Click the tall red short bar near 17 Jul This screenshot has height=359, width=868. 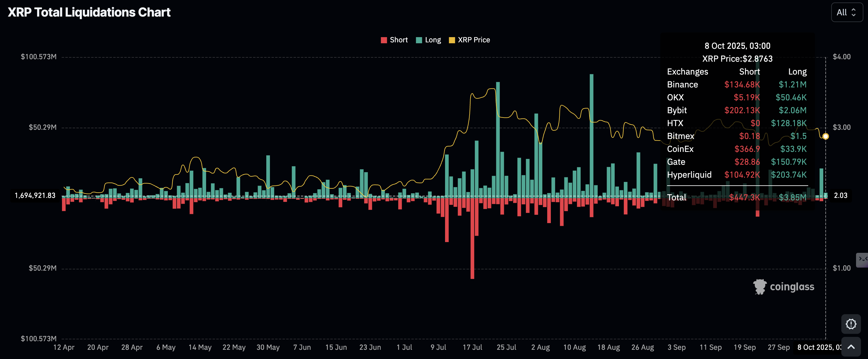pos(472,239)
